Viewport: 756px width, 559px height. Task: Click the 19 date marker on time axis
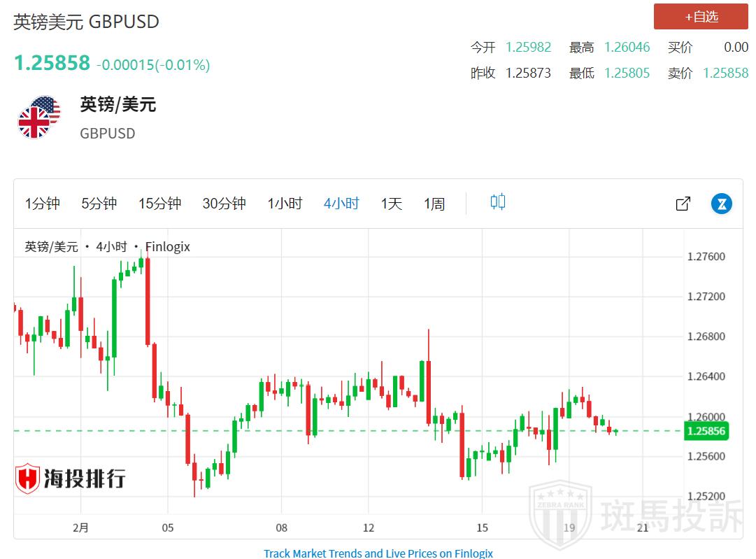[569, 528]
